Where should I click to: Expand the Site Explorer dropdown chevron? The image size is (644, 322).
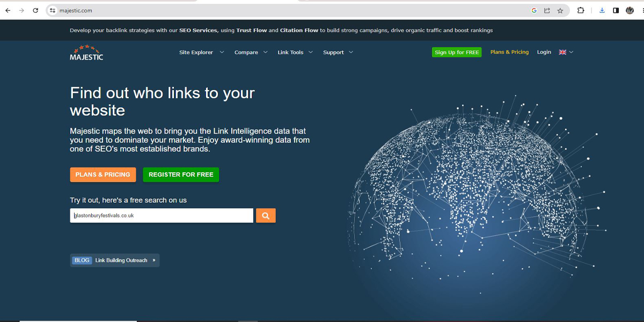(222, 52)
